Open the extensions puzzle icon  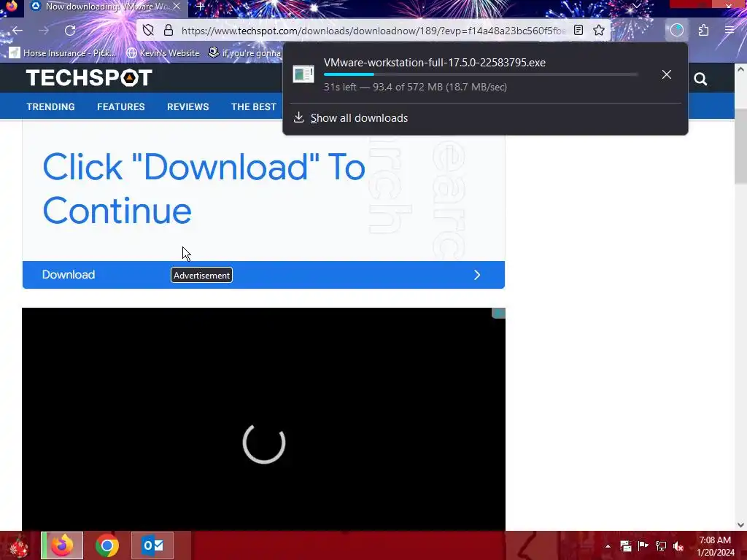click(703, 31)
